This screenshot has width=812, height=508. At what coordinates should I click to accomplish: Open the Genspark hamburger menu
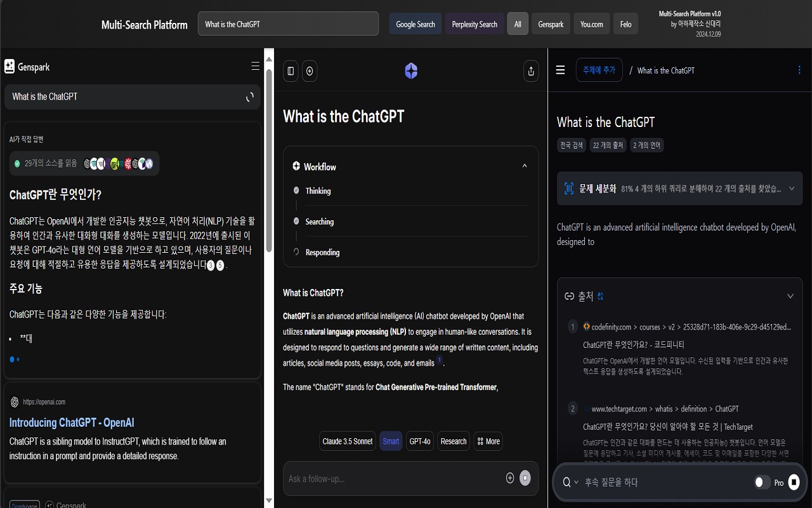point(255,66)
